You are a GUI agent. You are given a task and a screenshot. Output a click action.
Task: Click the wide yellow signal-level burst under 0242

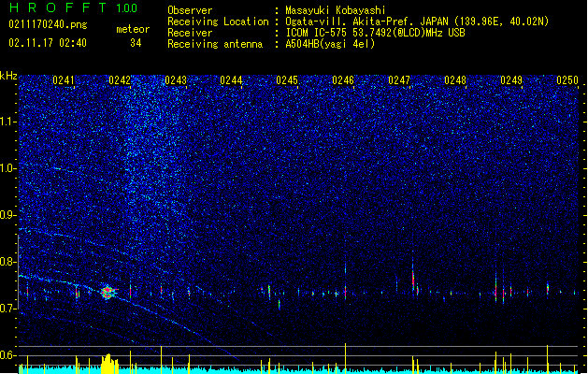coord(109,364)
